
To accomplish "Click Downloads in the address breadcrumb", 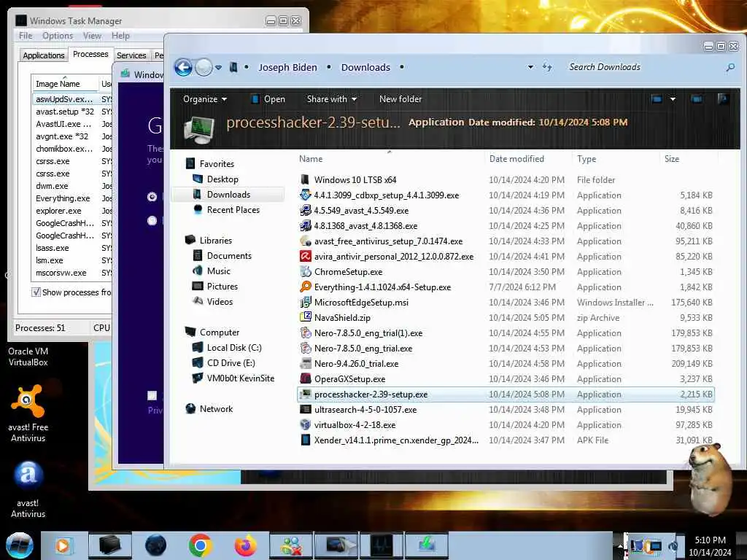I will [x=365, y=68].
